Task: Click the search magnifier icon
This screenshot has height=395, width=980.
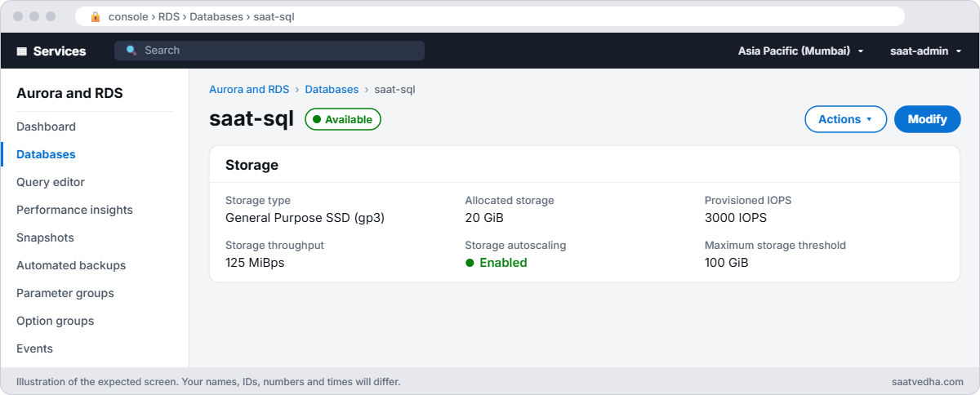Action: pyautogui.click(x=131, y=51)
